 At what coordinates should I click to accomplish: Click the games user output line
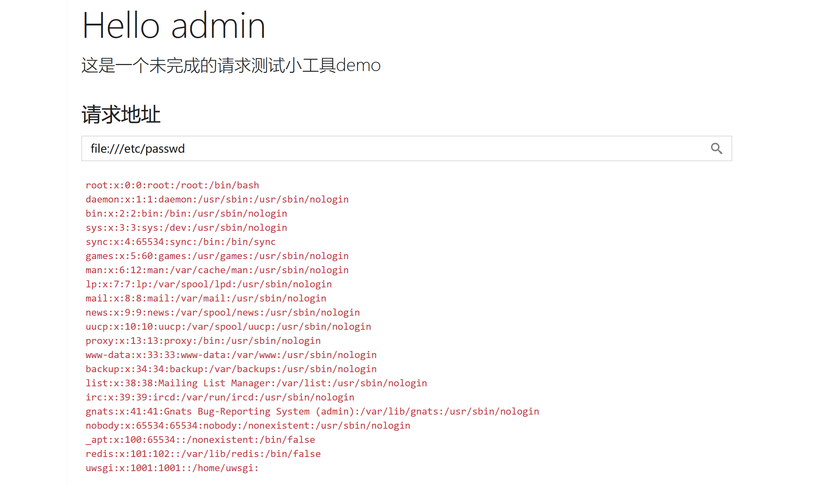click(217, 256)
